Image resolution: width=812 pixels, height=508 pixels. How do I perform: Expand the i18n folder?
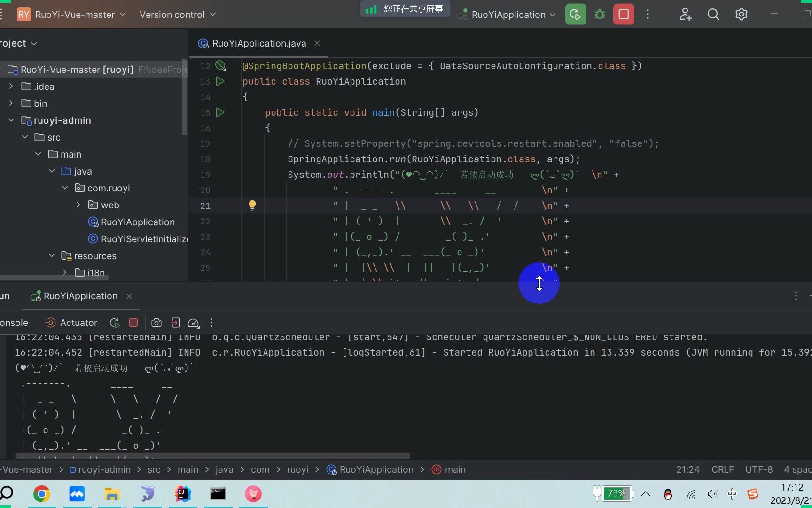tap(65, 272)
